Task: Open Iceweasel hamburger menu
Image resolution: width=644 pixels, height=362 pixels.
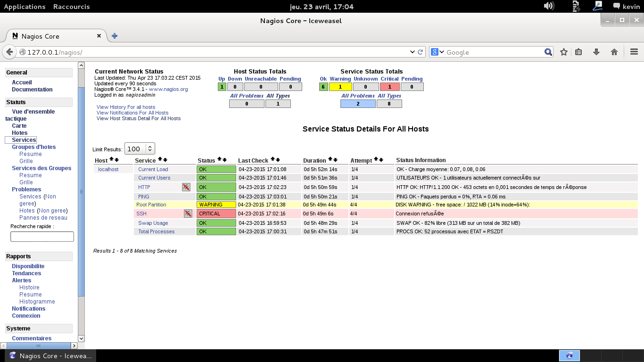Action: tap(634, 52)
